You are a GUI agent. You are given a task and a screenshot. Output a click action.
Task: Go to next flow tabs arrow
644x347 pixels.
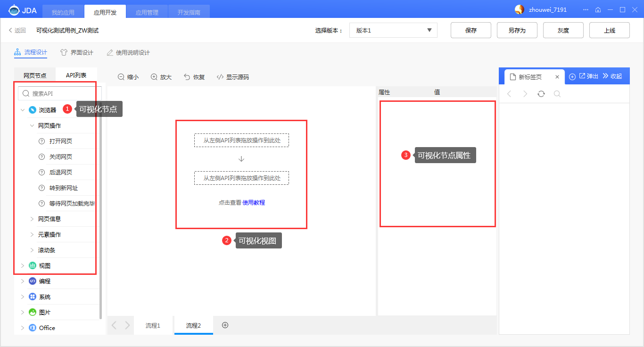(127, 325)
